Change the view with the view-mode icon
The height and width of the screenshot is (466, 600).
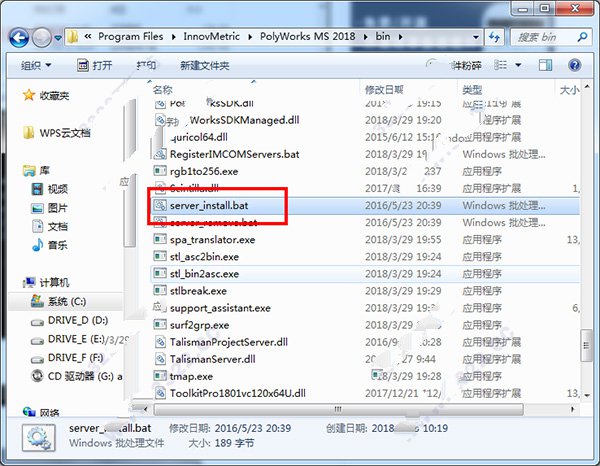click(x=501, y=65)
